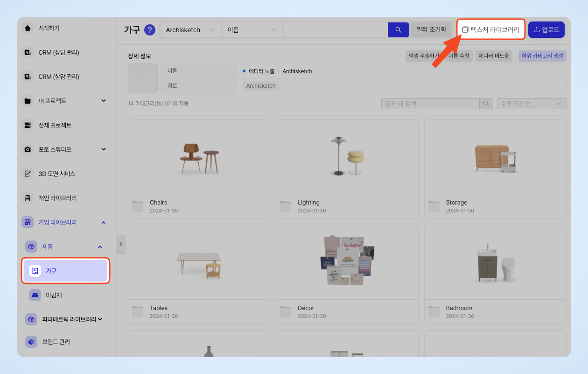Click the Bathroom folder icon
Viewport: 588px width, 374px height.
tap(434, 312)
